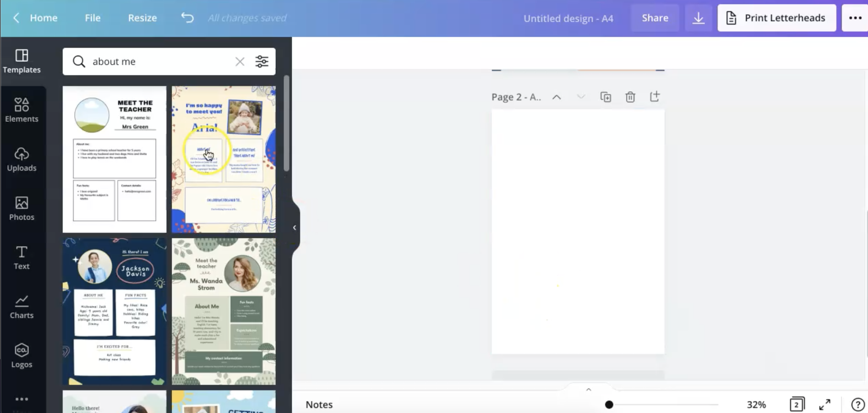Move Page 2 up
868x413 pixels.
click(557, 98)
